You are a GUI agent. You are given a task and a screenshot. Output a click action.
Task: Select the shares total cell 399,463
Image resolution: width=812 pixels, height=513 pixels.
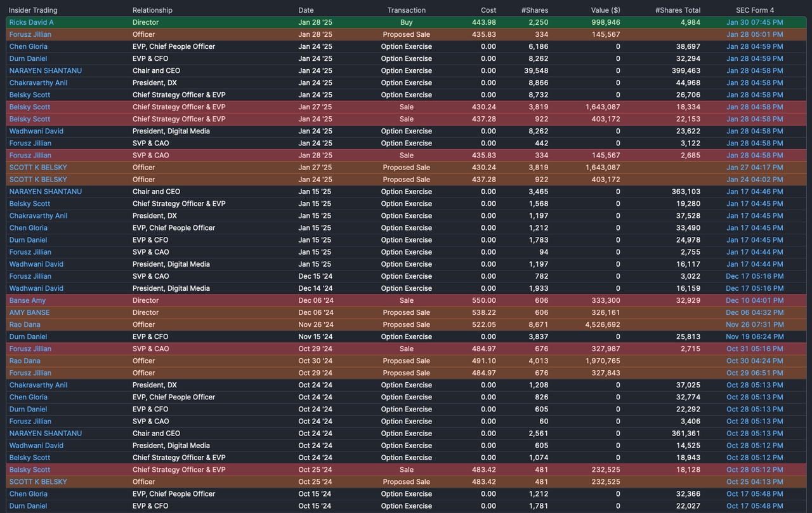tap(686, 70)
